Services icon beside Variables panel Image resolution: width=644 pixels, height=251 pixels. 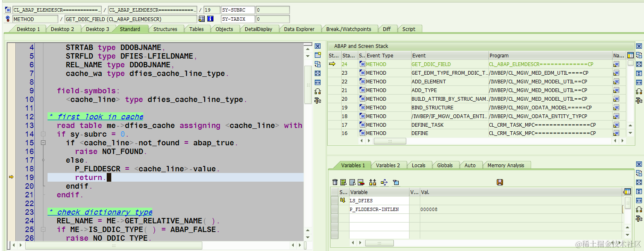[639, 209]
